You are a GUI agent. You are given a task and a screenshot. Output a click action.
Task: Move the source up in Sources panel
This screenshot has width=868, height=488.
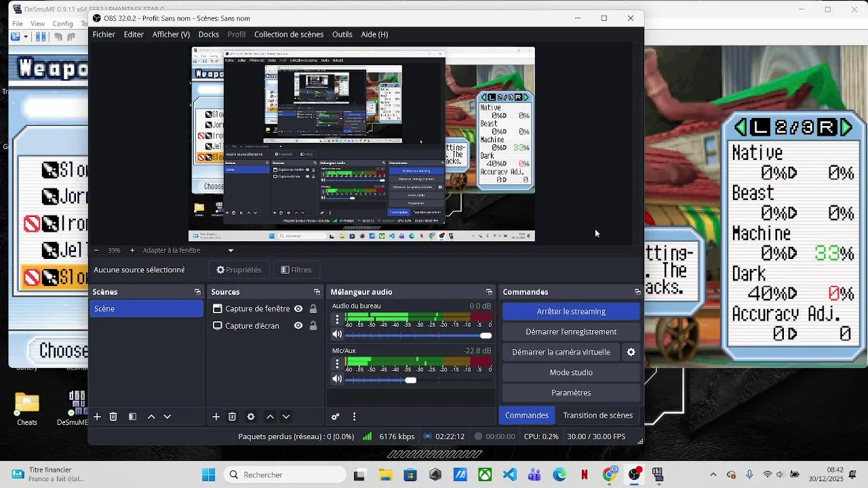270,417
